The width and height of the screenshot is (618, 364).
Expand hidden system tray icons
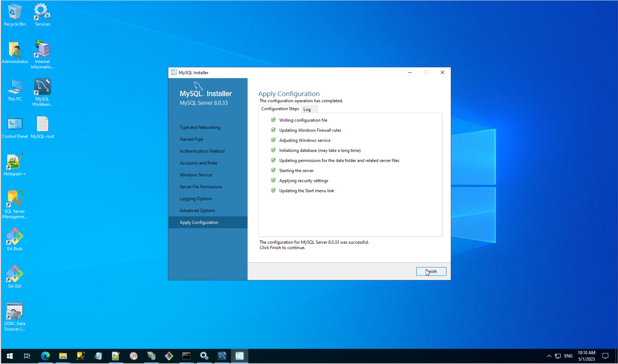point(549,356)
